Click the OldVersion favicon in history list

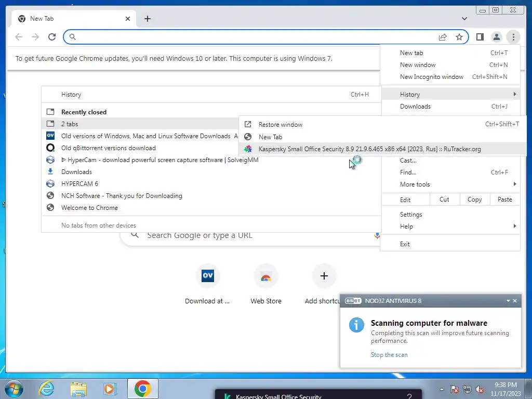[x=50, y=136]
